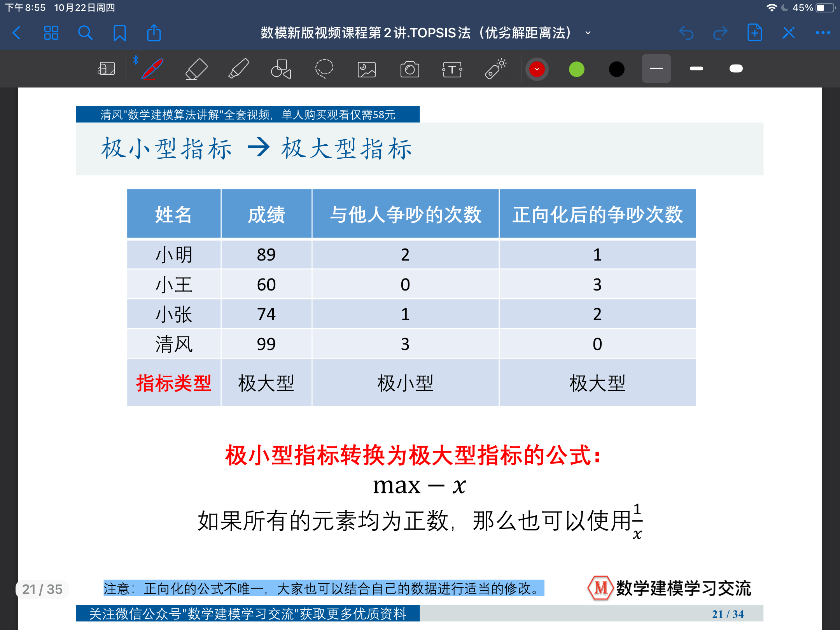Select the pen tool
The height and width of the screenshot is (630, 840).
click(154, 68)
